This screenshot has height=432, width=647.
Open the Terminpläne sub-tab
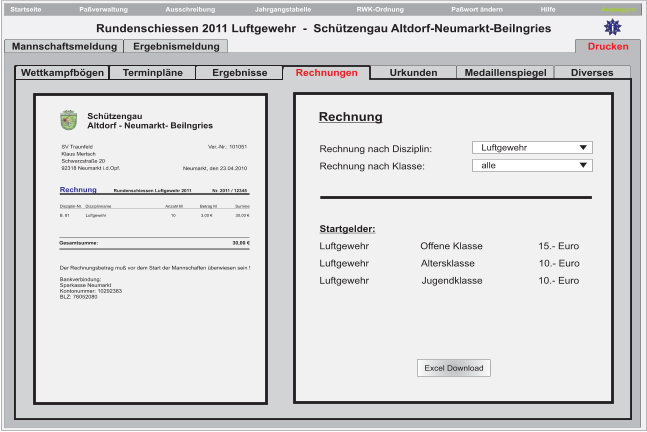coord(153,73)
